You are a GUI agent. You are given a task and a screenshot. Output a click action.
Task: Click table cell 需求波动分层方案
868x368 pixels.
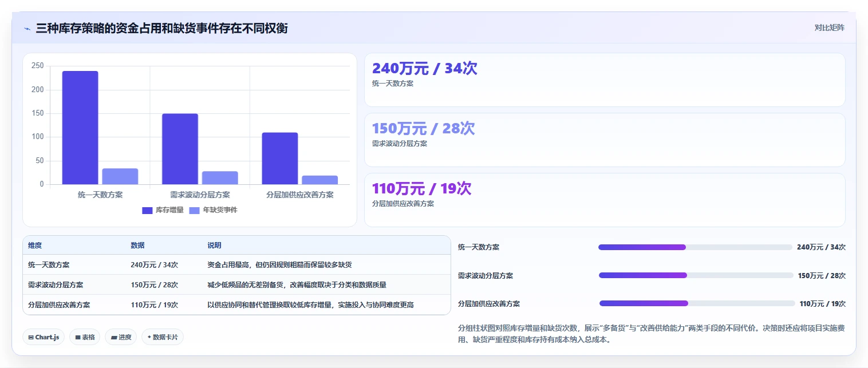[x=56, y=285]
